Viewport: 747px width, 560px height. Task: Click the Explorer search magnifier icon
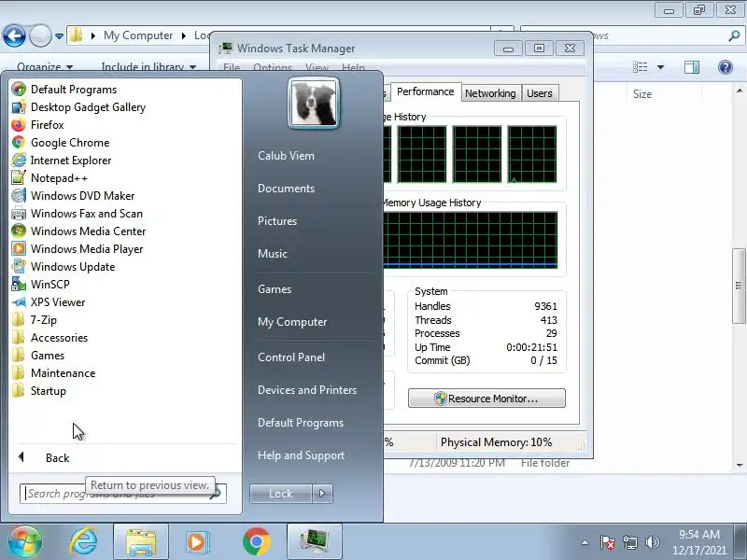point(734,35)
